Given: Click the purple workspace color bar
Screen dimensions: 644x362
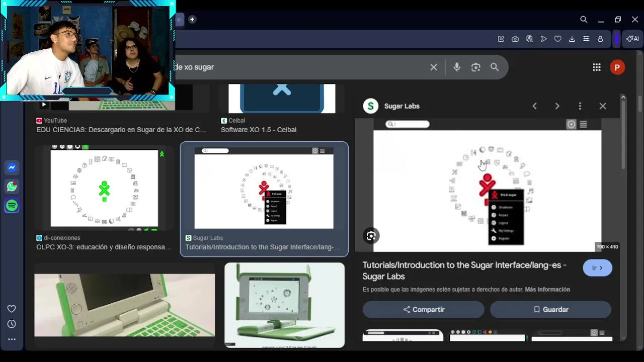Looking at the screenshot, I should point(616,39).
